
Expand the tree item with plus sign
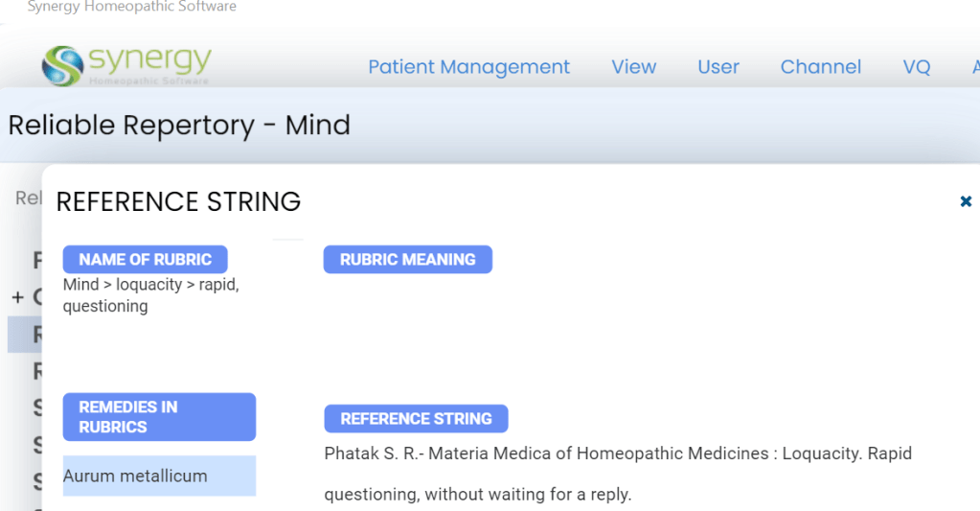[x=17, y=297]
